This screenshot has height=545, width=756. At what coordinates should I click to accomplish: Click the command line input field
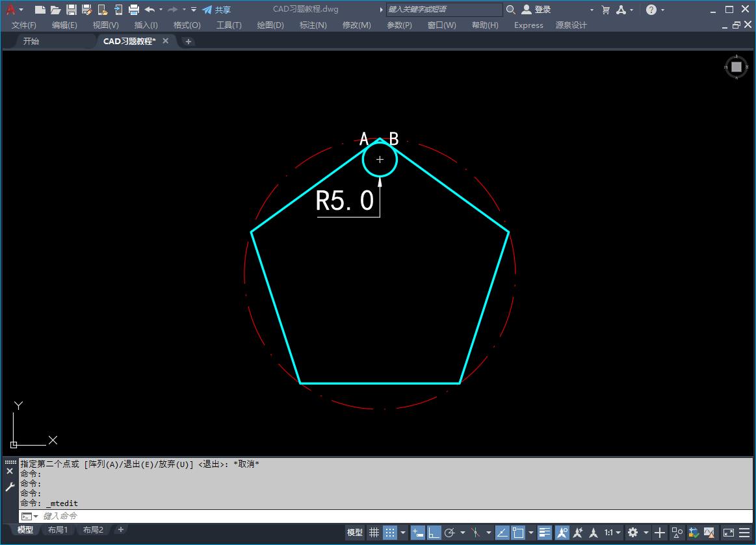(395, 516)
